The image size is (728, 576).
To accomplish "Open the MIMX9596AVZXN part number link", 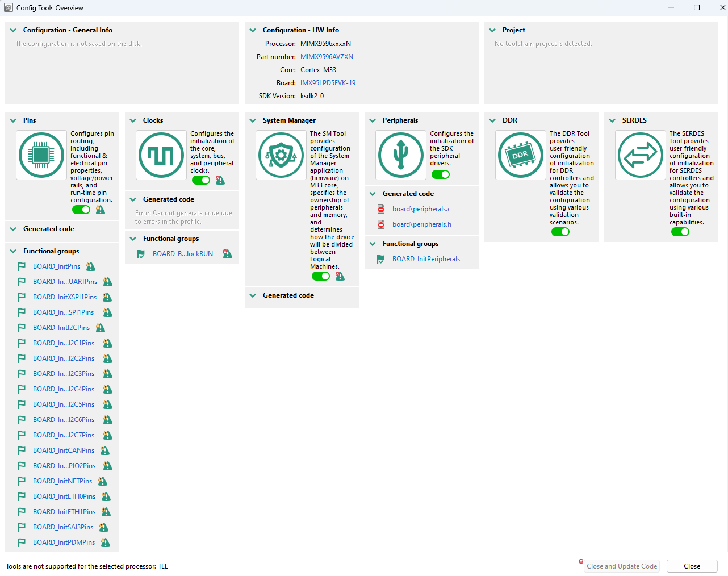I will tap(327, 57).
